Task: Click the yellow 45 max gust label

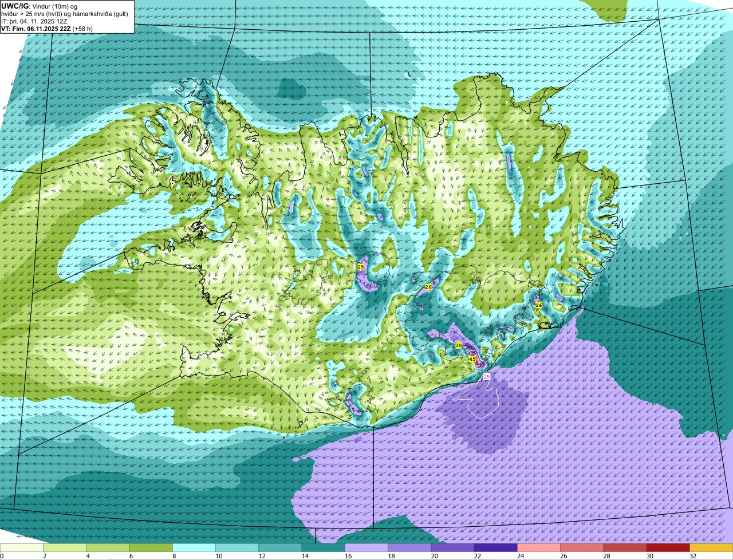Action: tap(472, 359)
